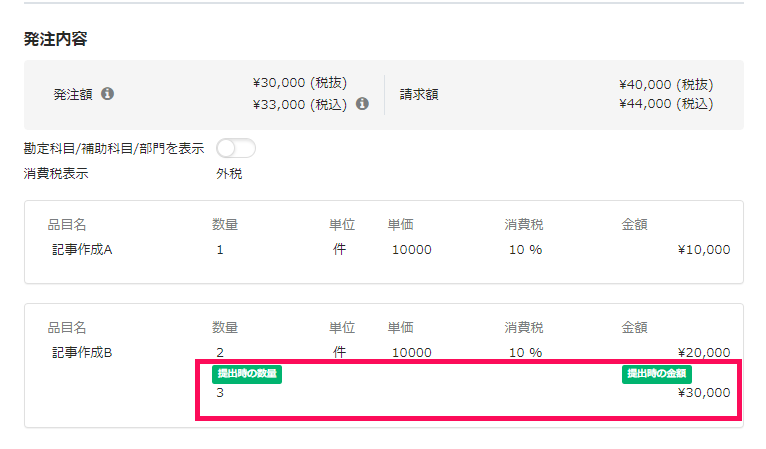Image resolution: width=766 pixels, height=449 pixels.
Task: Click unit price 10000 for 記事作成A
Action: 412,250
